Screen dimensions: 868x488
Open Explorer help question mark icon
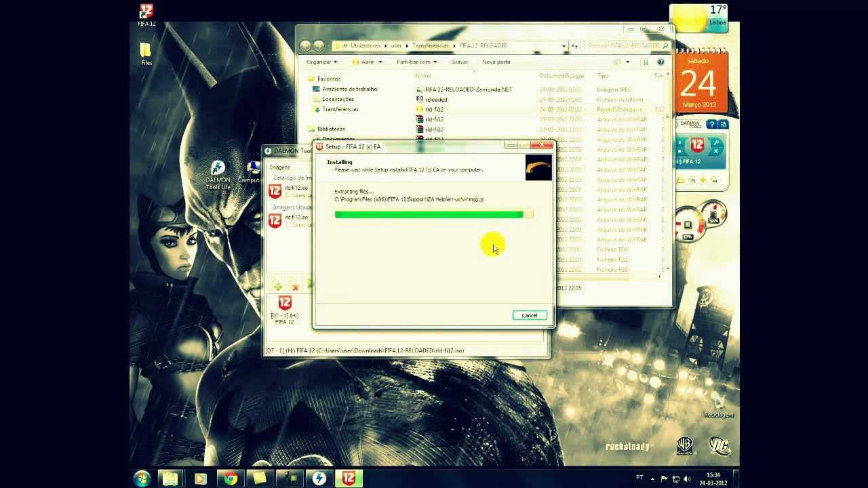point(660,62)
